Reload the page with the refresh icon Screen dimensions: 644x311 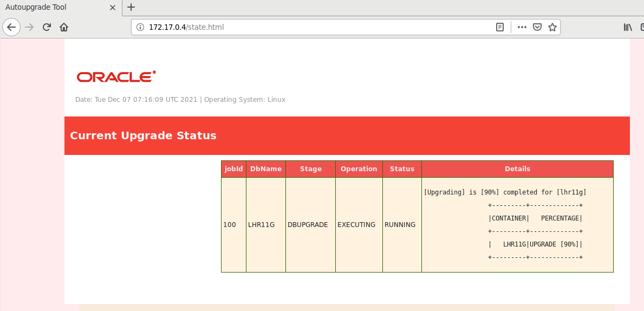pyautogui.click(x=47, y=27)
